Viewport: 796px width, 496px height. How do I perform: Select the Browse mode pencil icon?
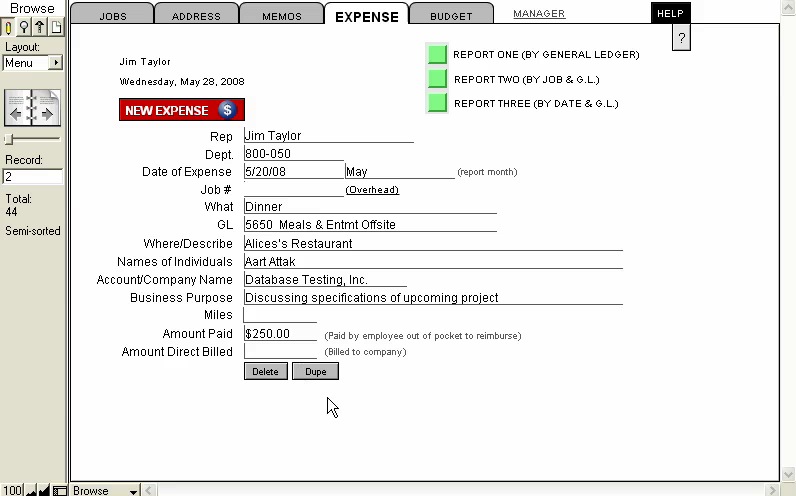[x=8, y=27]
